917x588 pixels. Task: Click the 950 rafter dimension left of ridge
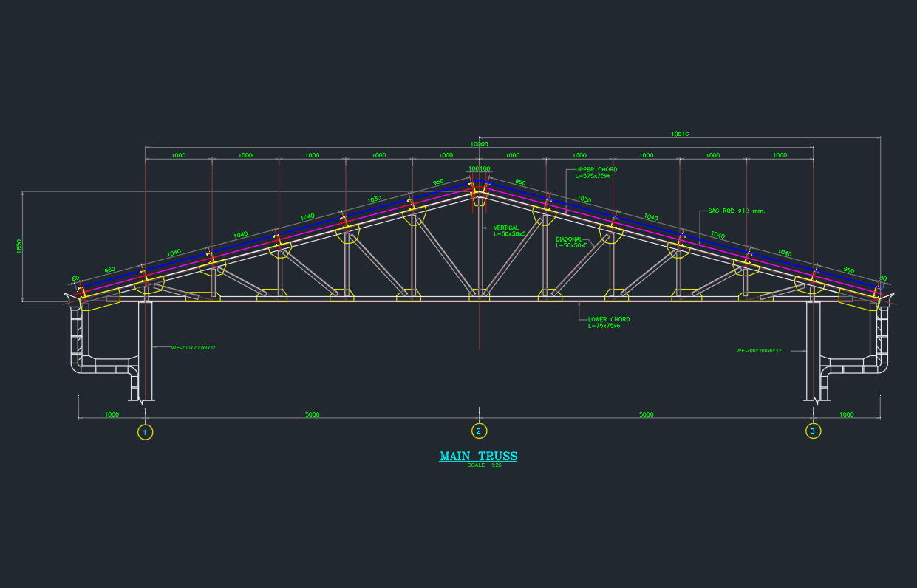click(x=438, y=182)
